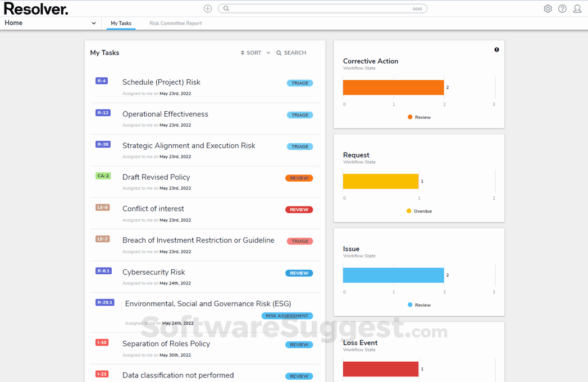
Task: Click the I-10 task badge
Action: click(102, 342)
